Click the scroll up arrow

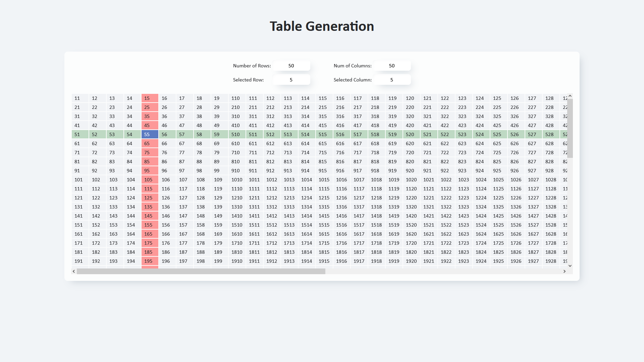(570, 96)
